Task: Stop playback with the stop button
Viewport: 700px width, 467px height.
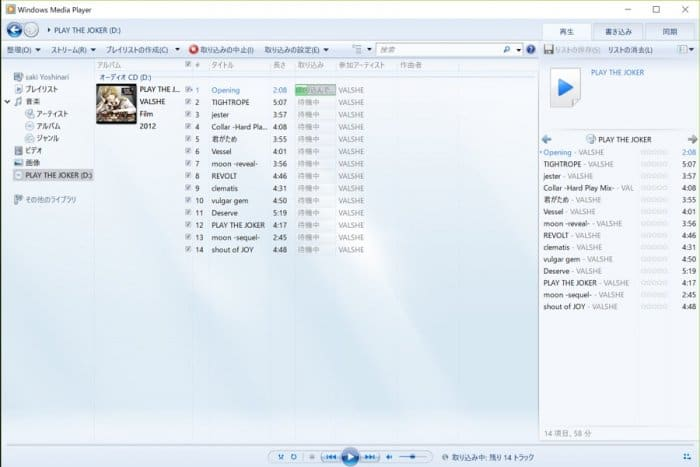Action: [x=312, y=457]
